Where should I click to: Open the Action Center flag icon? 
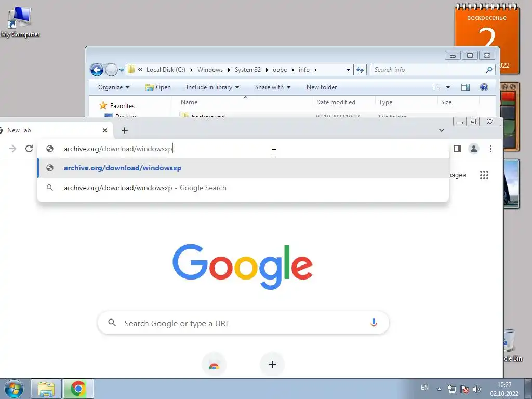(x=464, y=389)
